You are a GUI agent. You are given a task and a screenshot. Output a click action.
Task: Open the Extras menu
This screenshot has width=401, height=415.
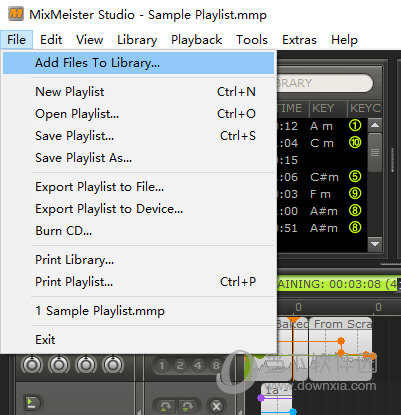pyautogui.click(x=299, y=40)
